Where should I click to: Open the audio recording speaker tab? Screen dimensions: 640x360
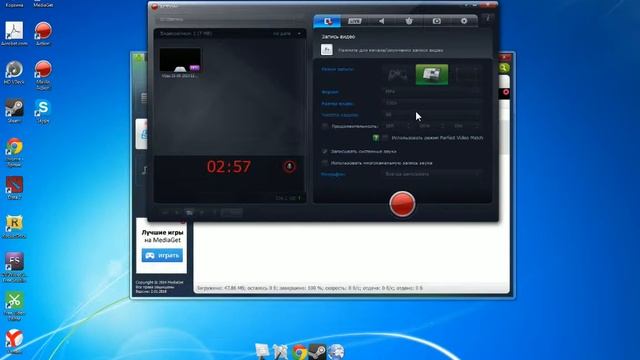pos(382,21)
